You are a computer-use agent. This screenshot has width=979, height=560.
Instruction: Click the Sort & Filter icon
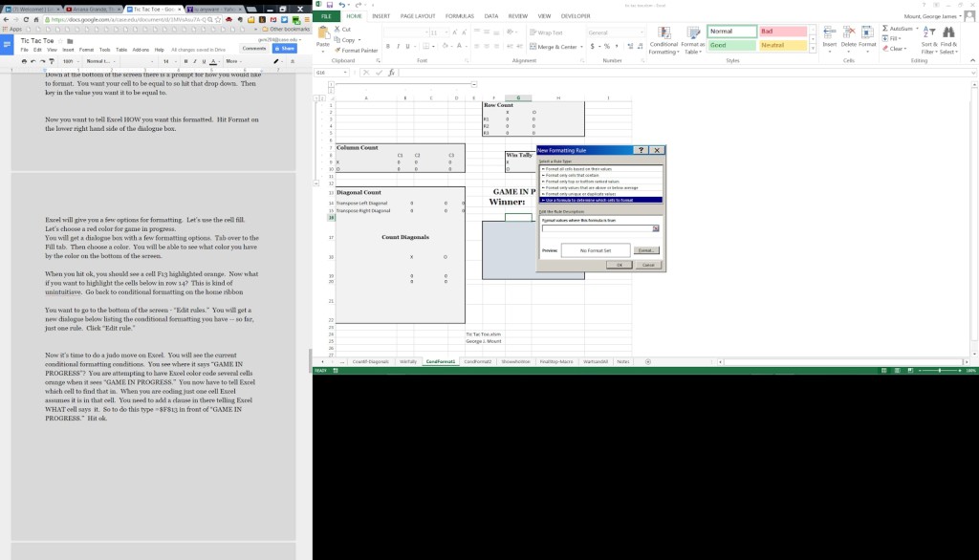pos(928,33)
